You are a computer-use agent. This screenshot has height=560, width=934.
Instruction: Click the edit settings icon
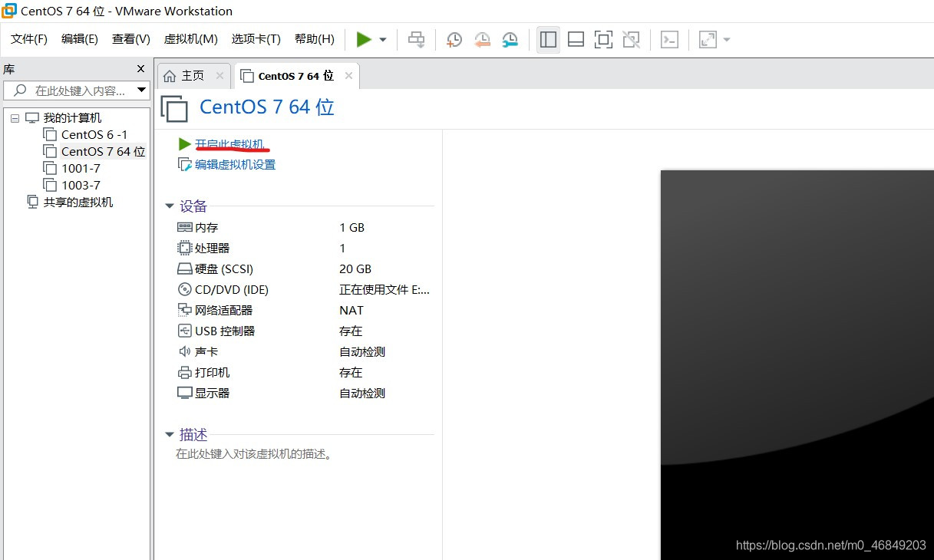[184, 164]
